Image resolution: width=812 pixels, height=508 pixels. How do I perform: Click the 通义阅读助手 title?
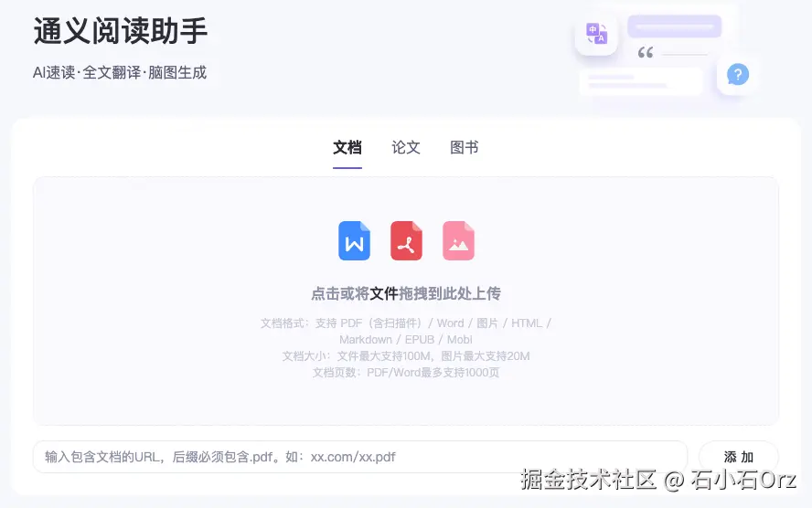(120, 31)
